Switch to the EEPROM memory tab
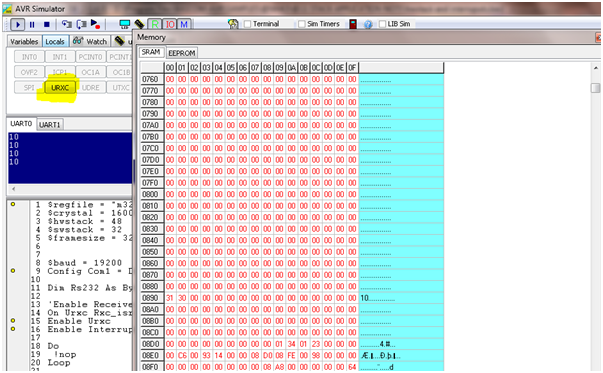603x373 pixels. 182,53
